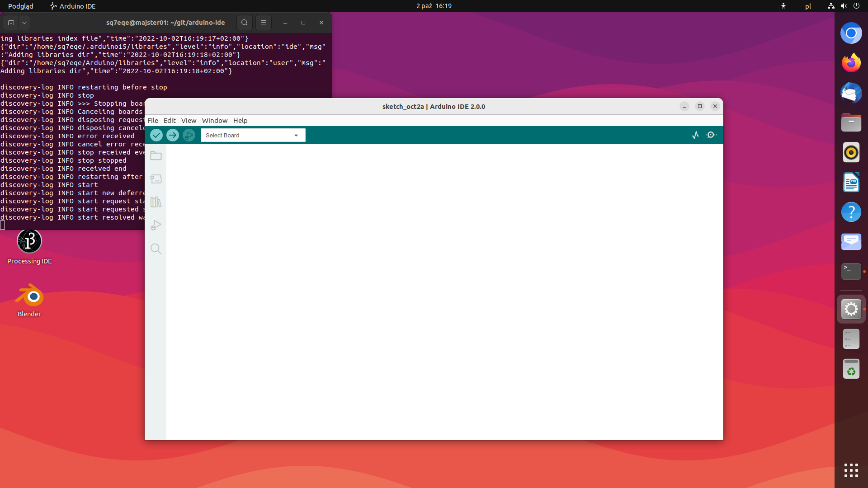Image resolution: width=868 pixels, height=488 pixels.
Task: Show Applications grid in the dock
Action: pyautogui.click(x=851, y=470)
